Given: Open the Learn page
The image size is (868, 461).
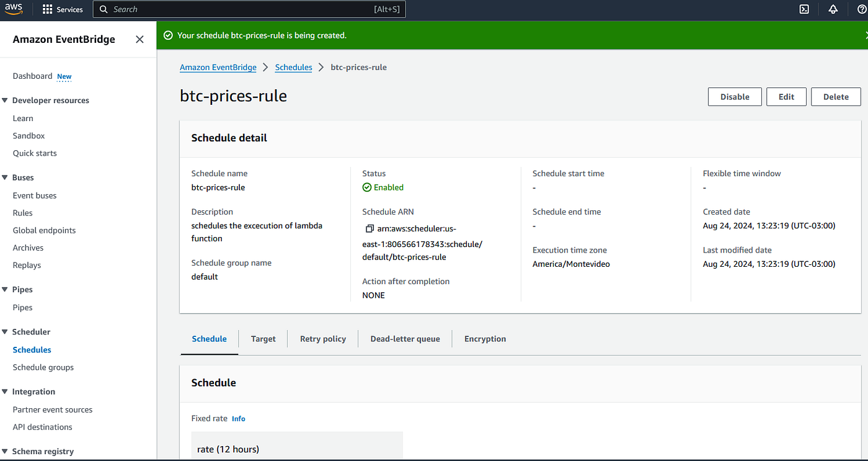Looking at the screenshot, I should [x=23, y=118].
